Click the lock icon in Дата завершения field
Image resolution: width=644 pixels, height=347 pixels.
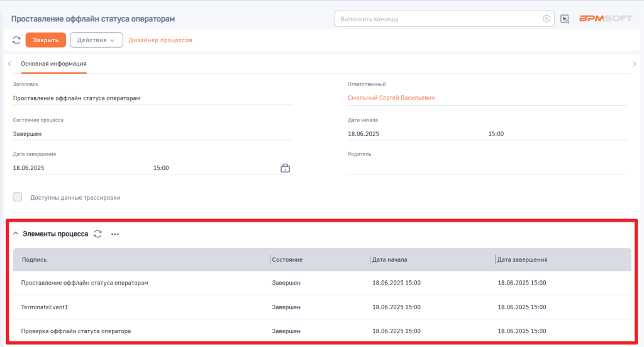[x=285, y=168]
